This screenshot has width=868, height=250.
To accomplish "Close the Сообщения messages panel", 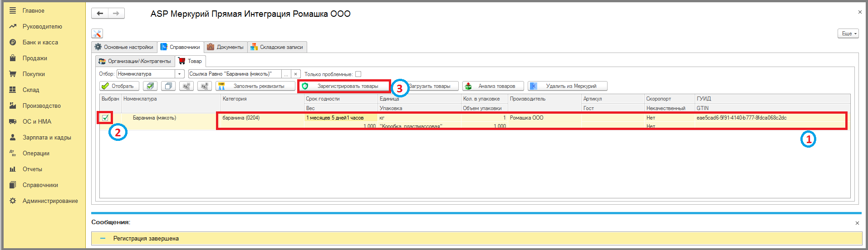I will tap(857, 223).
